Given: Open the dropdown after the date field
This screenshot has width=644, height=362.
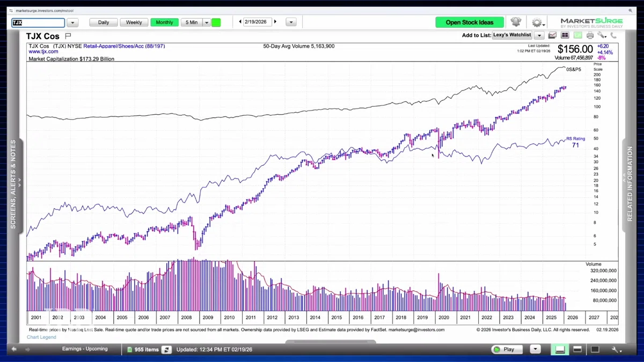Looking at the screenshot, I should pyautogui.click(x=291, y=23).
